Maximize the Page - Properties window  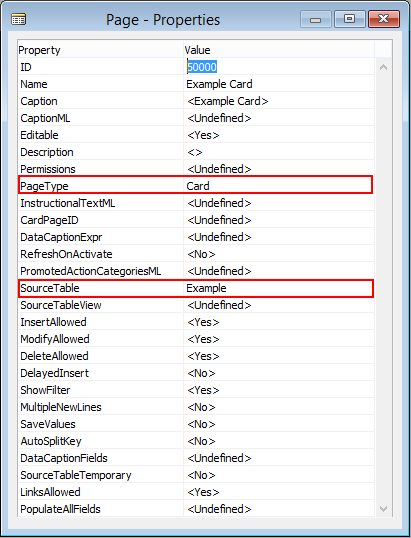pos(349,19)
